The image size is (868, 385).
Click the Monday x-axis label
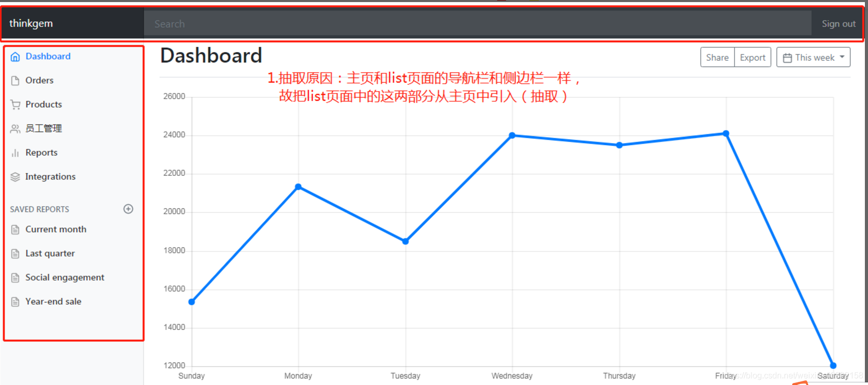pyautogui.click(x=298, y=376)
